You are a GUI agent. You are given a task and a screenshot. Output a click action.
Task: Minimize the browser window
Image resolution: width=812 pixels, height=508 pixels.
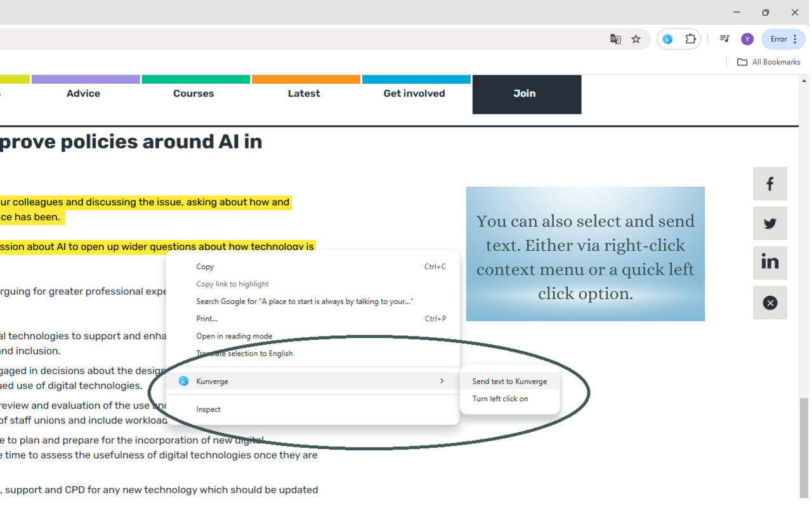(x=737, y=12)
